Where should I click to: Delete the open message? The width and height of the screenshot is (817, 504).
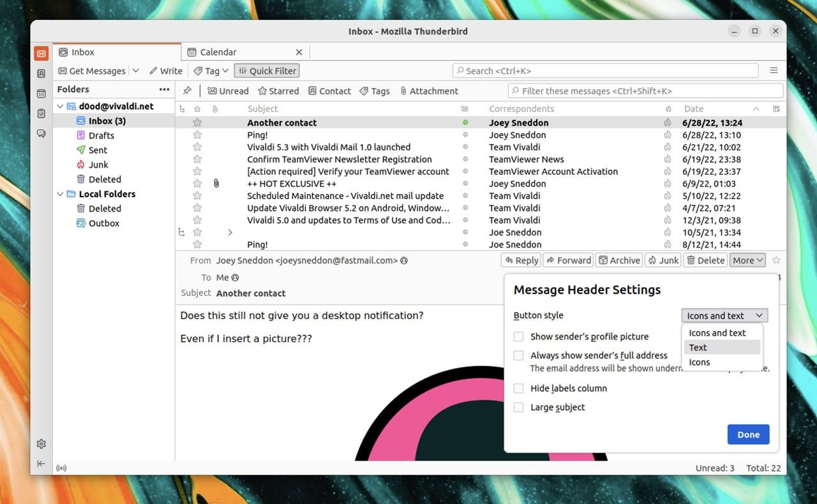705,260
